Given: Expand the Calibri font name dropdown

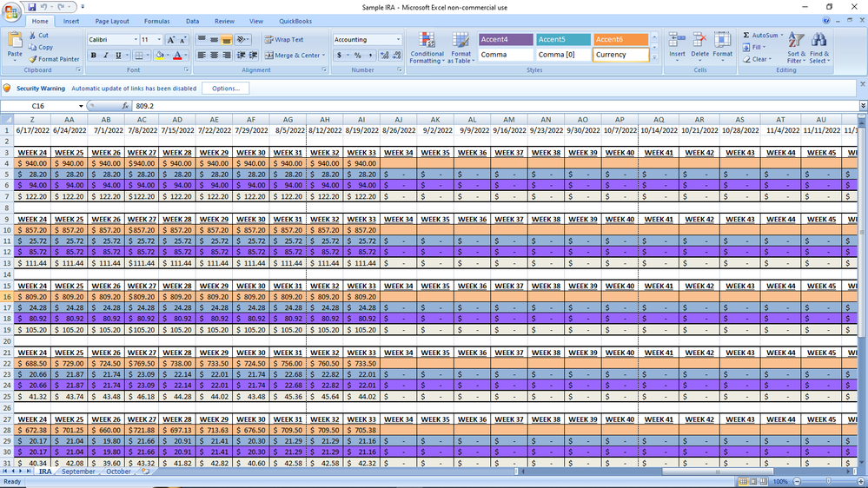Looking at the screenshot, I should point(135,40).
